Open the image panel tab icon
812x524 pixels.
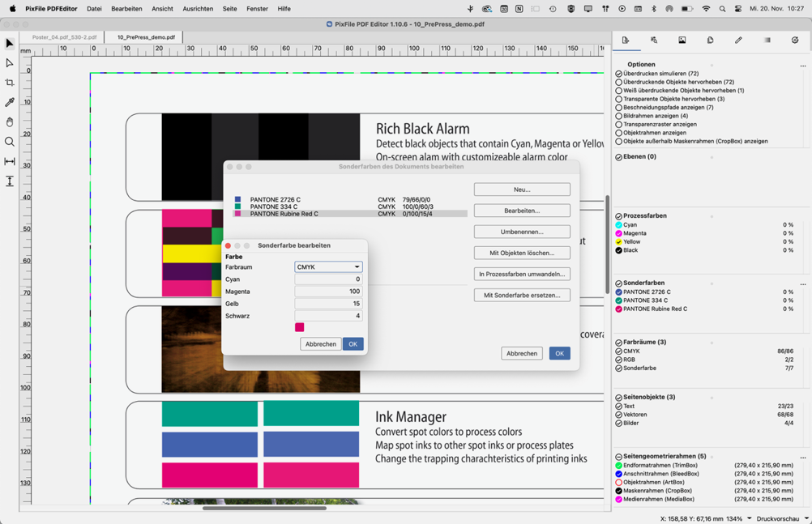[x=682, y=40]
